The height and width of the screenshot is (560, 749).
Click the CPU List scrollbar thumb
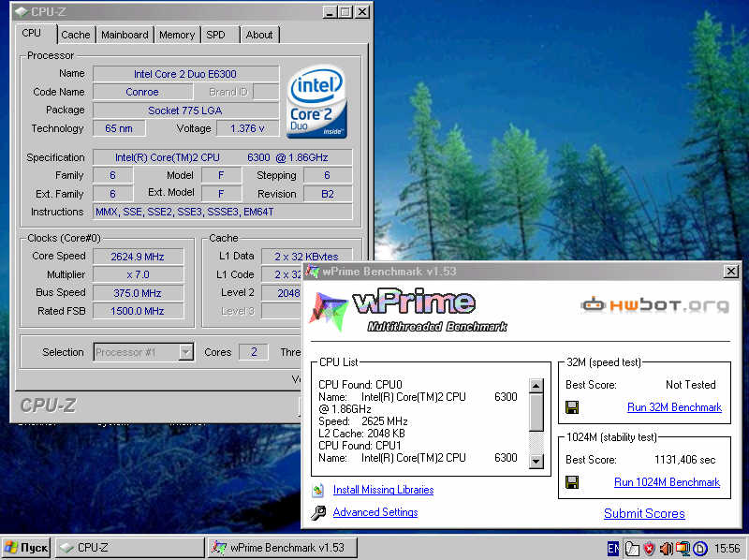536,412
